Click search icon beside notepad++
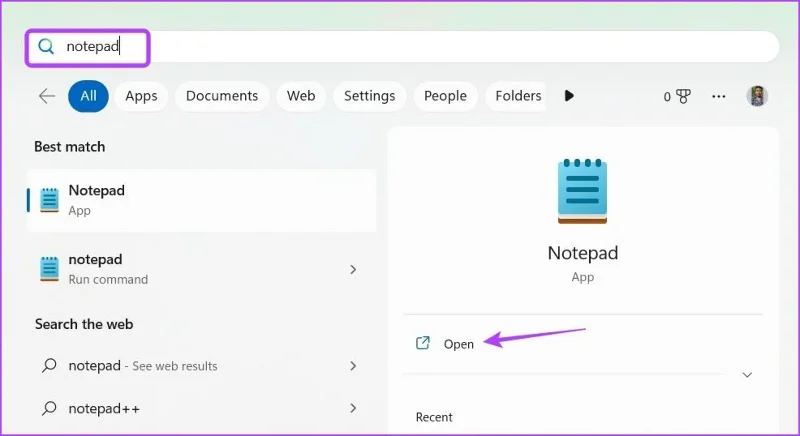 [49, 408]
